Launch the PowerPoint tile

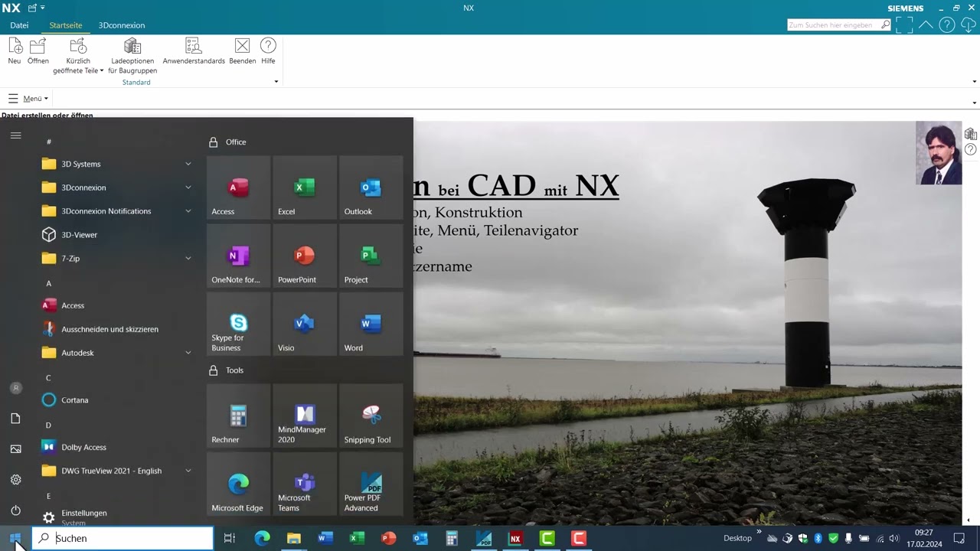[305, 256]
